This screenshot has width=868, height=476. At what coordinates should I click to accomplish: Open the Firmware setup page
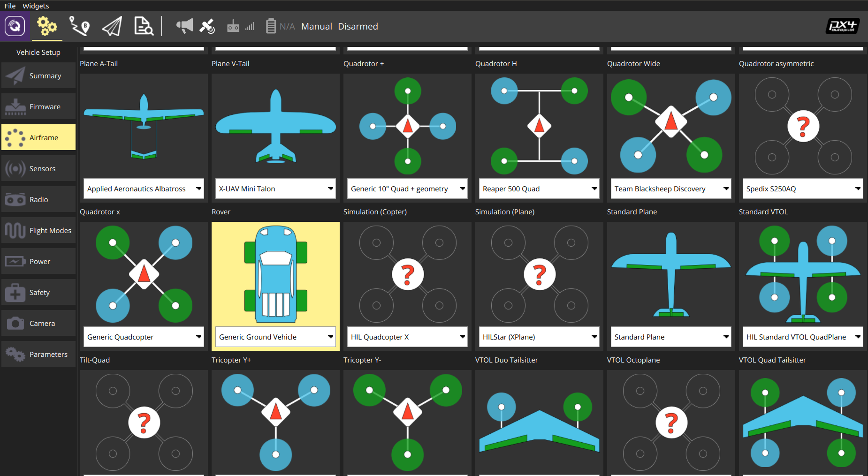(x=38, y=106)
